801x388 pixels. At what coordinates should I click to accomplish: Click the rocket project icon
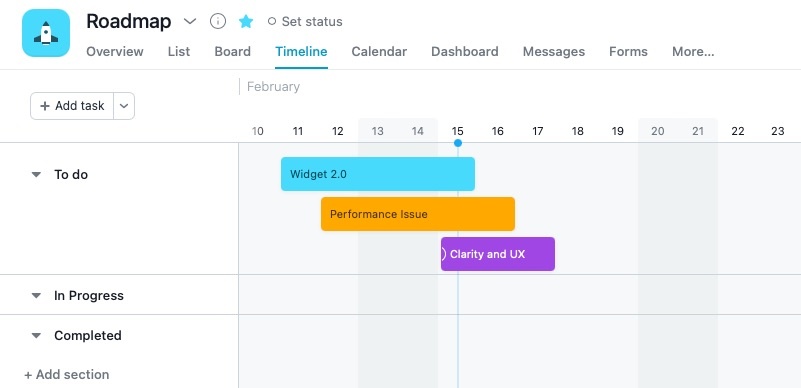[46, 33]
